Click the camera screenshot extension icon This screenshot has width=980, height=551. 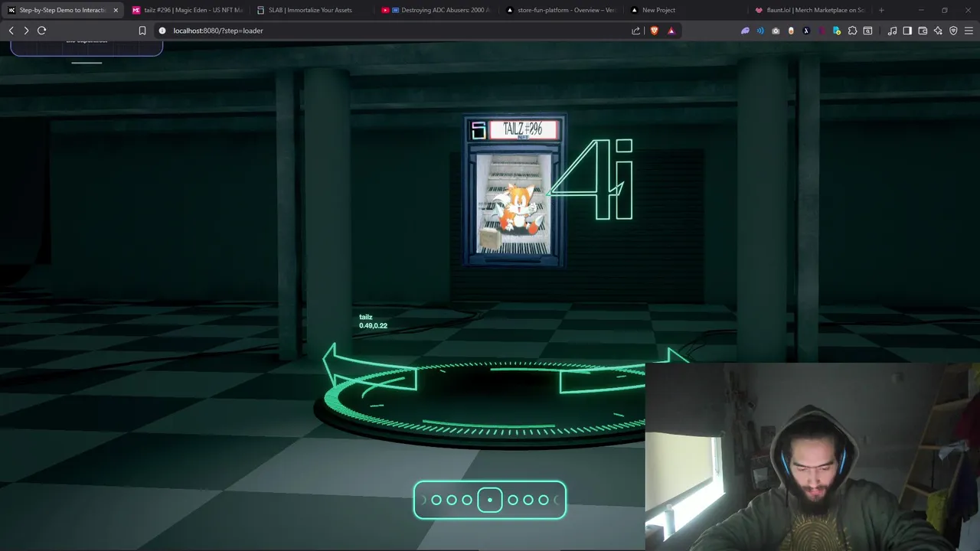click(x=776, y=31)
